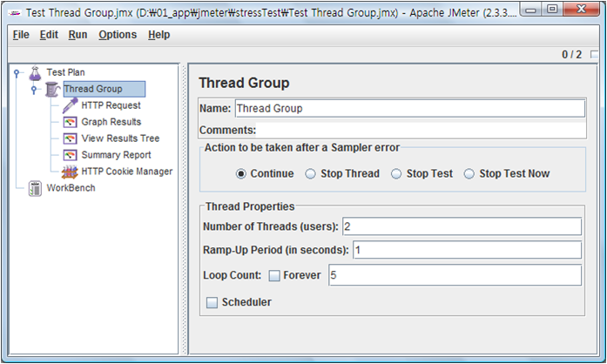Click the WorkBench clipboard icon
Image resolution: width=607 pixels, height=364 pixels.
tap(35, 188)
